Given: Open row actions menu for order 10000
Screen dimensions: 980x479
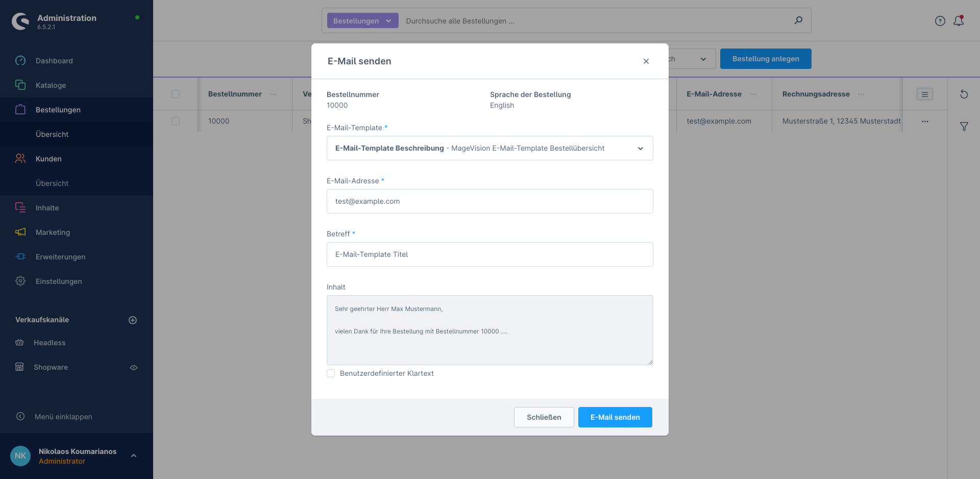Looking at the screenshot, I should 925,122.
